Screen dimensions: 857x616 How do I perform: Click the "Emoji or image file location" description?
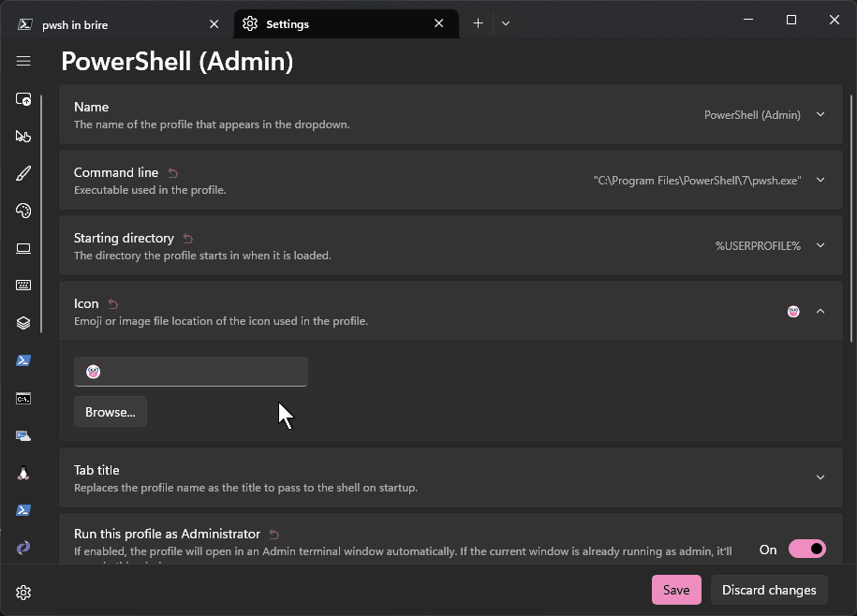(221, 321)
